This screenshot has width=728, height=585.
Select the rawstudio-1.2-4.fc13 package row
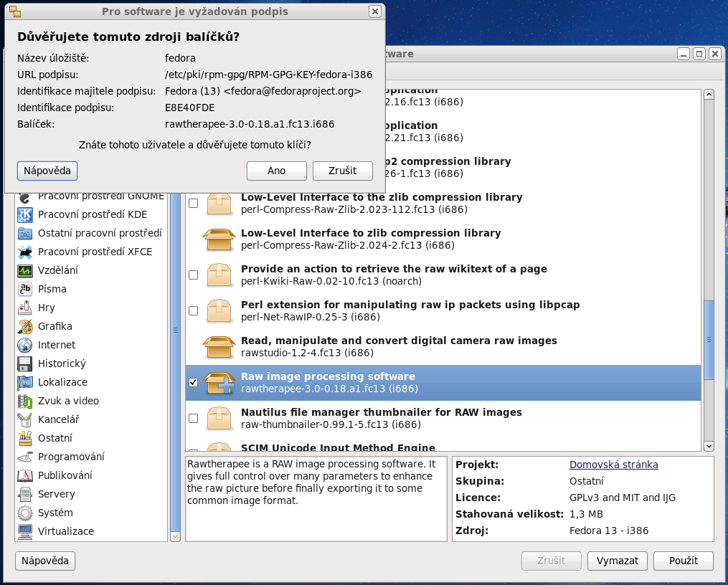point(443,347)
